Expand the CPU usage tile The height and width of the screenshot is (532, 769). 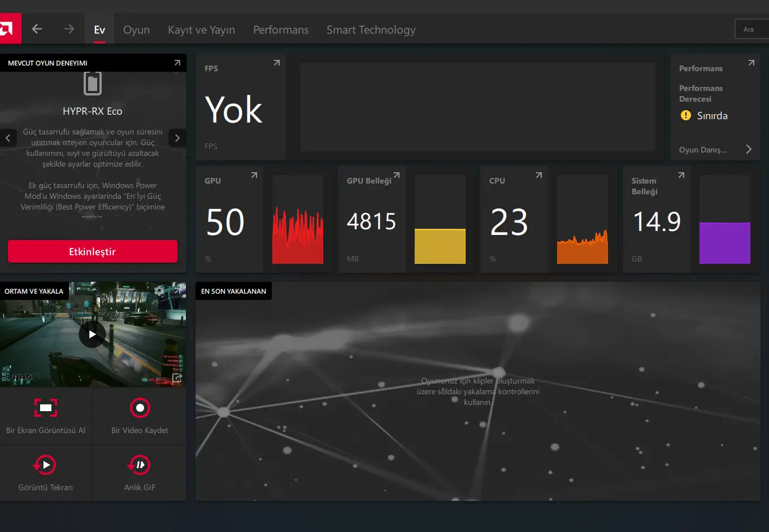click(x=539, y=175)
